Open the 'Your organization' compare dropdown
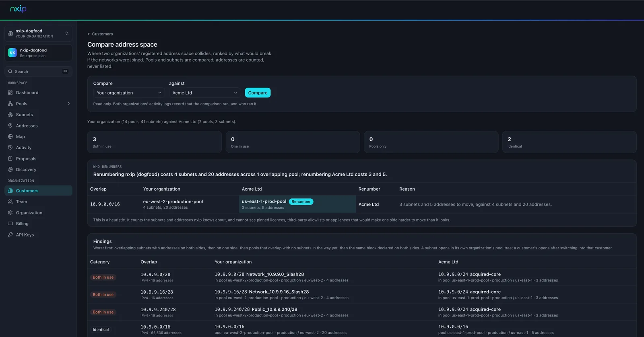 129,93
